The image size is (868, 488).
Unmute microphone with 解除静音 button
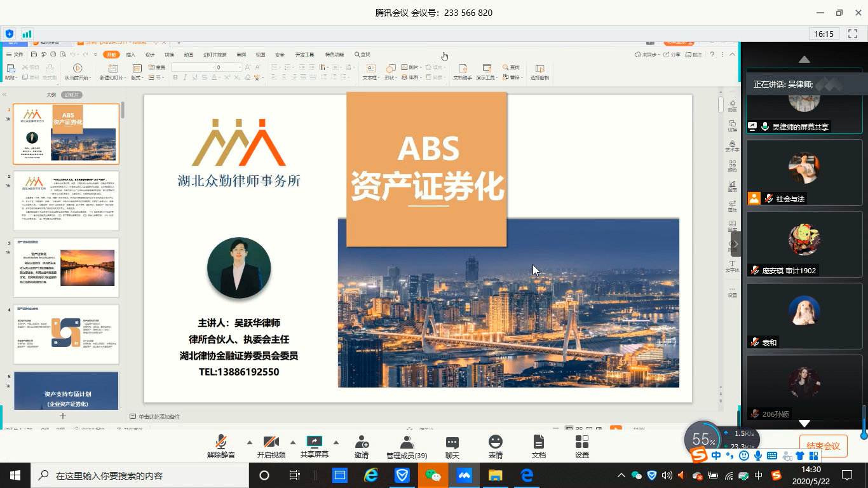[x=220, y=442]
